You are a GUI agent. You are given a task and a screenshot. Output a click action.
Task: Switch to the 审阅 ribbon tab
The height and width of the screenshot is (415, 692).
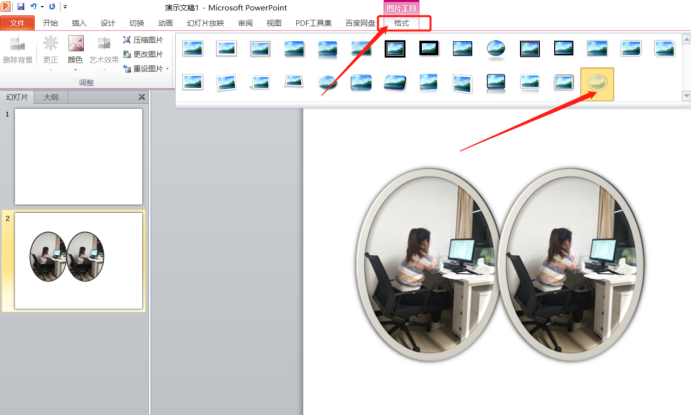pyautogui.click(x=245, y=23)
